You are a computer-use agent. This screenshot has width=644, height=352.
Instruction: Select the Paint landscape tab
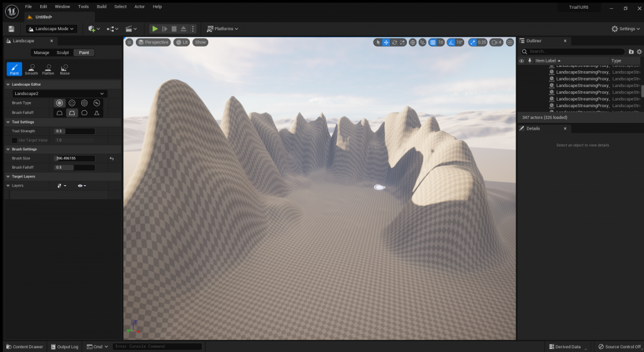(x=84, y=53)
